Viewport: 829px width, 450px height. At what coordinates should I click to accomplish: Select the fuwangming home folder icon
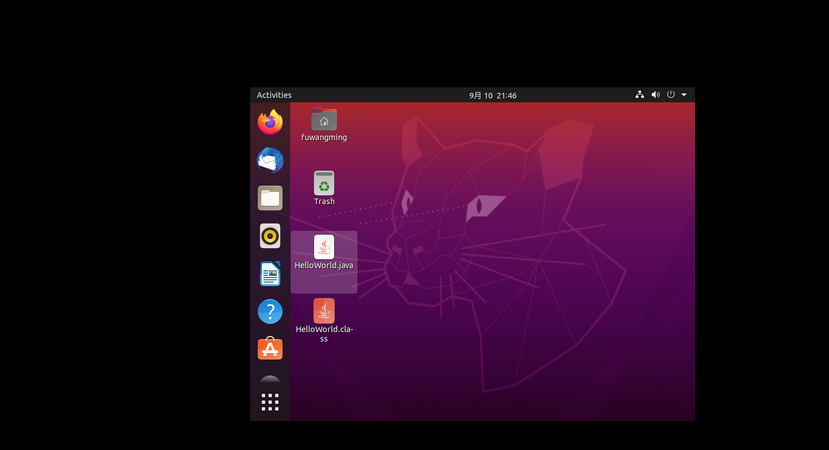324,120
